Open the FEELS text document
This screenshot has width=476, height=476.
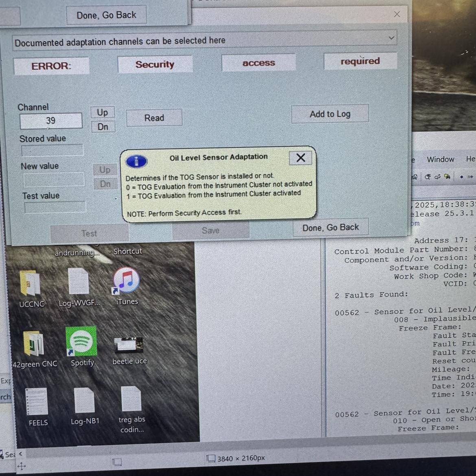click(37, 402)
